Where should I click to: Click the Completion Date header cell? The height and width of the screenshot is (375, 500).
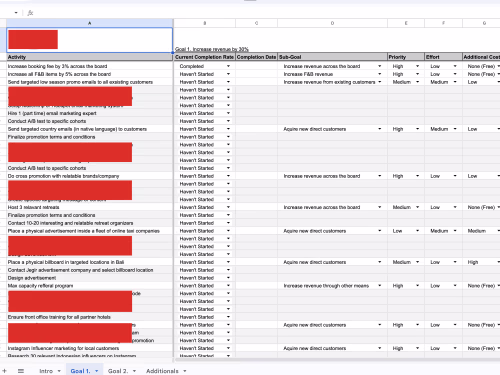tap(256, 57)
